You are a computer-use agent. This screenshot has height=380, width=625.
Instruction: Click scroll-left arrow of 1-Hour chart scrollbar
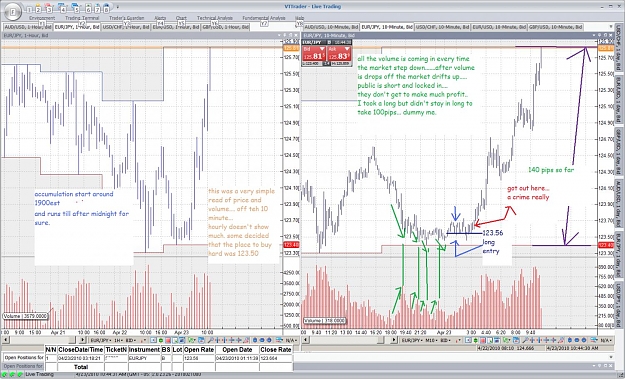point(6,340)
